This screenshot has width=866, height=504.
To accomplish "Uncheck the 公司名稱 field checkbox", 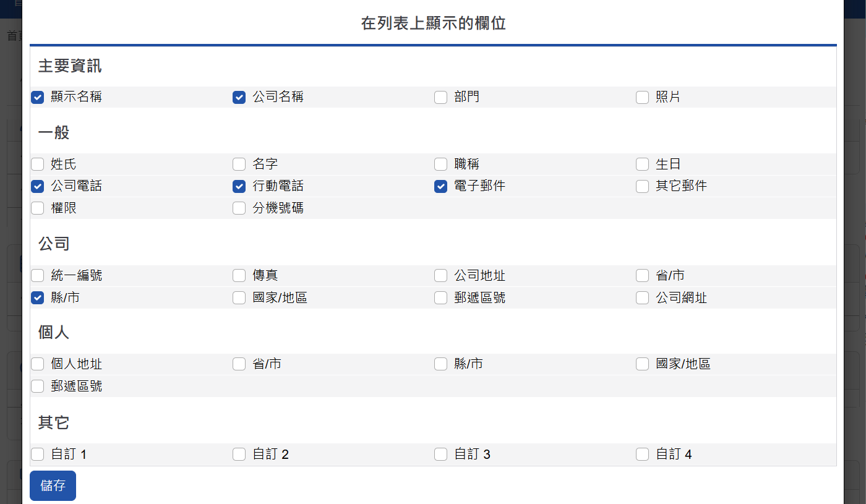I will (239, 97).
